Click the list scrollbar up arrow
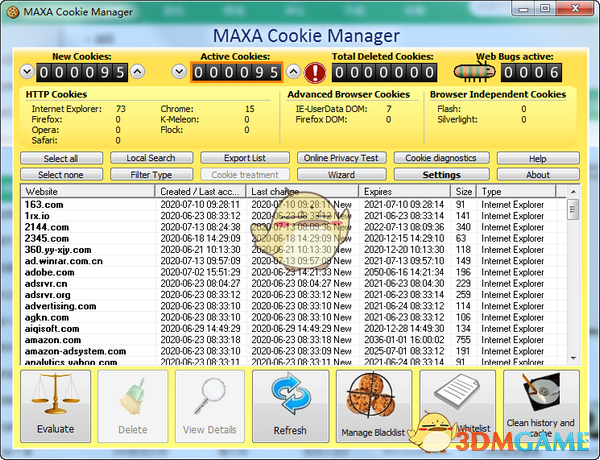 573,192
